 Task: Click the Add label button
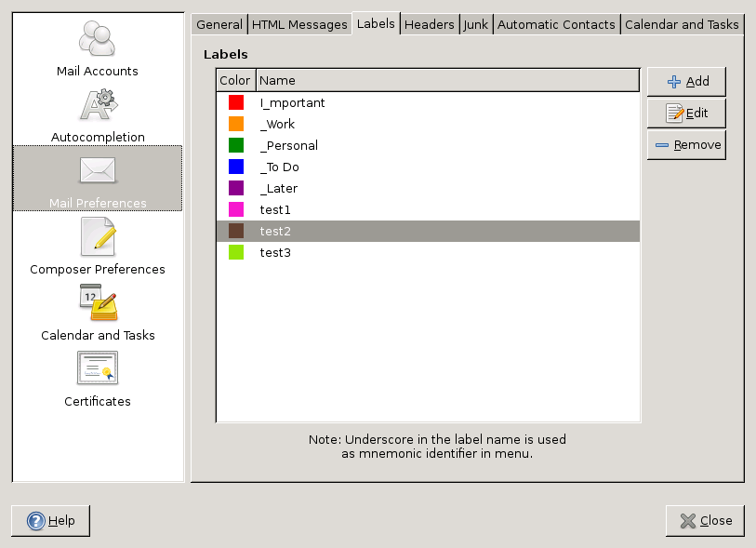pos(686,82)
